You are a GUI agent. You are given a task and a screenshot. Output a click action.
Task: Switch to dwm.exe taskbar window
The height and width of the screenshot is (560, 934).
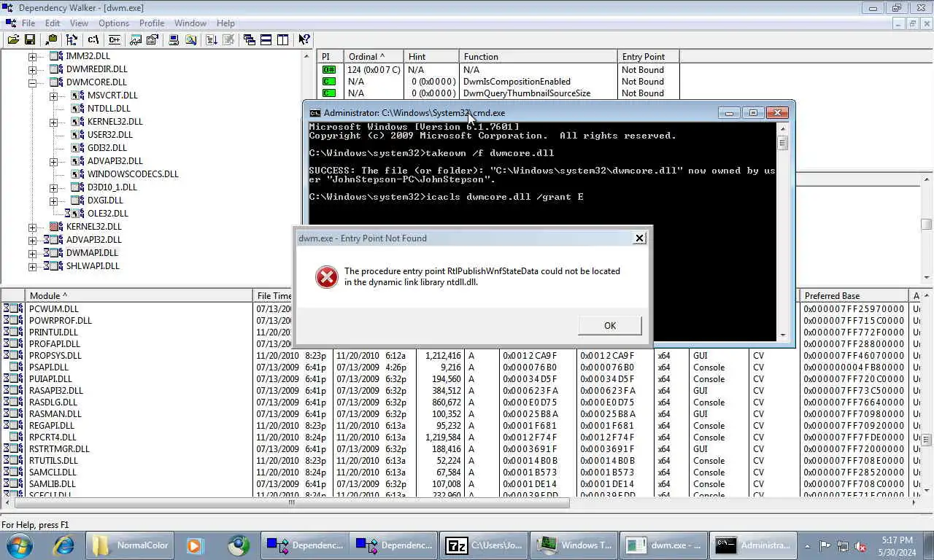(663, 545)
